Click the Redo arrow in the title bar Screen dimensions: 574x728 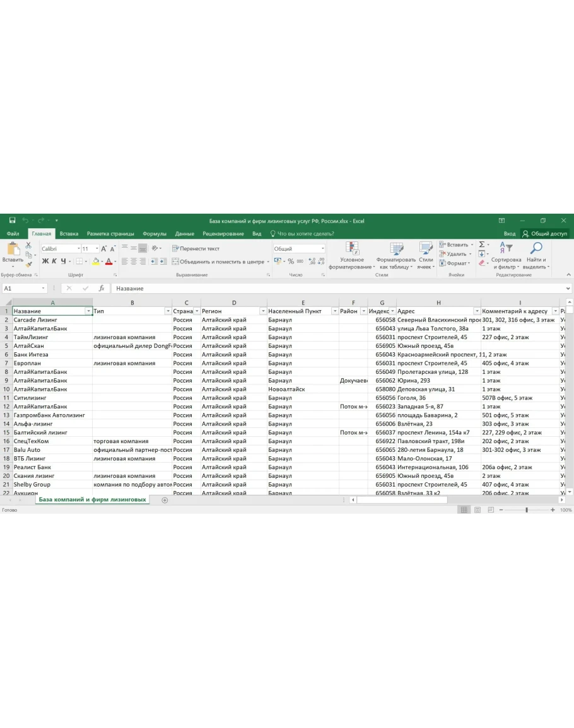point(41,221)
